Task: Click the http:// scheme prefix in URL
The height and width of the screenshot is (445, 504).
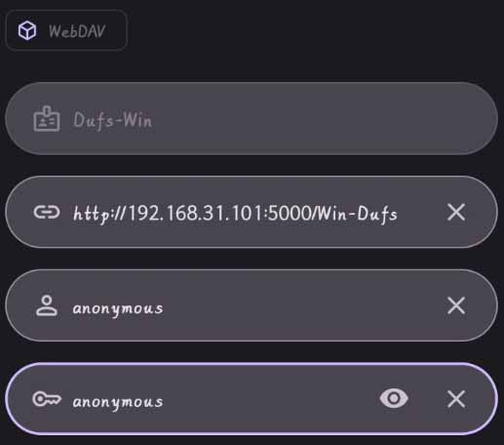Action: [x=98, y=214]
